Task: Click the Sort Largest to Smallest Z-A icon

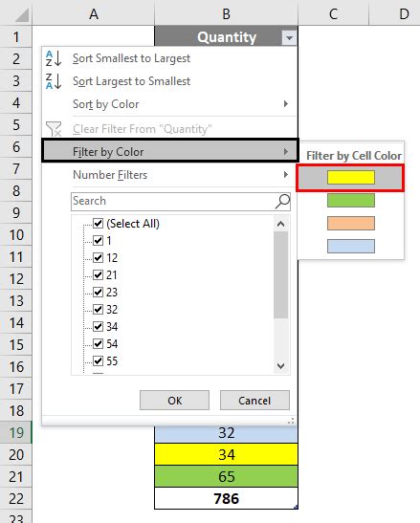Action: click(54, 81)
